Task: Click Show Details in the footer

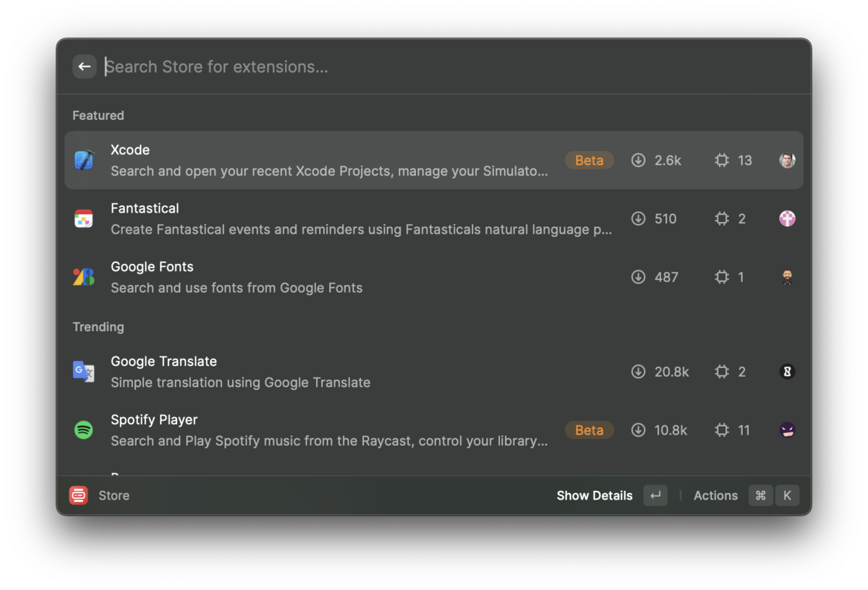Action: pyautogui.click(x=595, y=495)
